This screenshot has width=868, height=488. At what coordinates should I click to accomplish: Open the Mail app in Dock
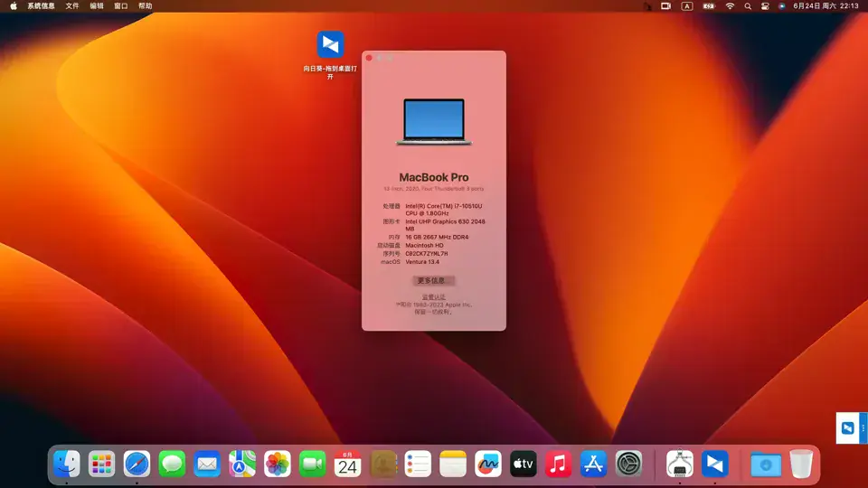[x=207, y=464]
